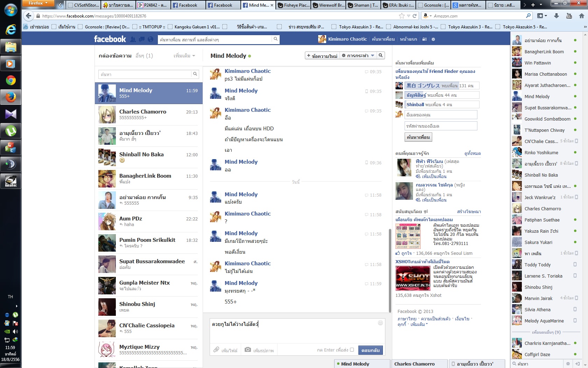Click the + ข้อความใหม่ new message button

tap(322, 55)
